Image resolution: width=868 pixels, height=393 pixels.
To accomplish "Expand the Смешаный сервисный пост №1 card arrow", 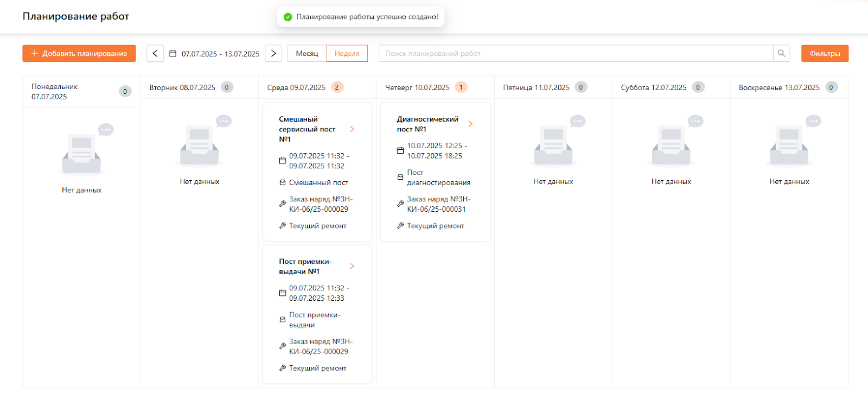I will [352, 129].
